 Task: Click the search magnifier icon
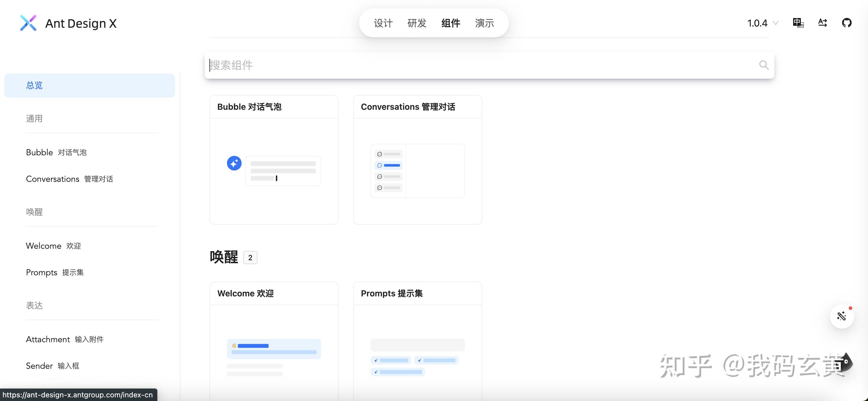pos(764,65)
